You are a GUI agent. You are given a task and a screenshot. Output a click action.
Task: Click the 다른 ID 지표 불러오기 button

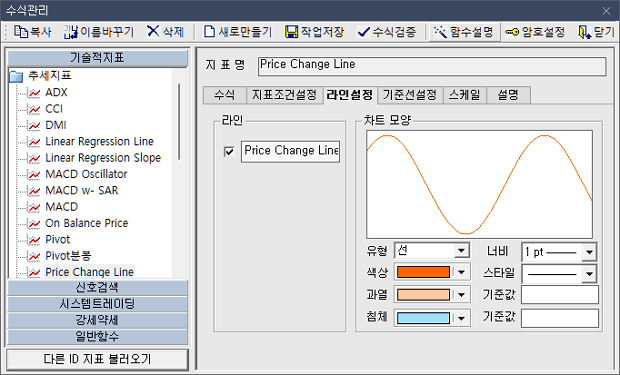[97, 359]
